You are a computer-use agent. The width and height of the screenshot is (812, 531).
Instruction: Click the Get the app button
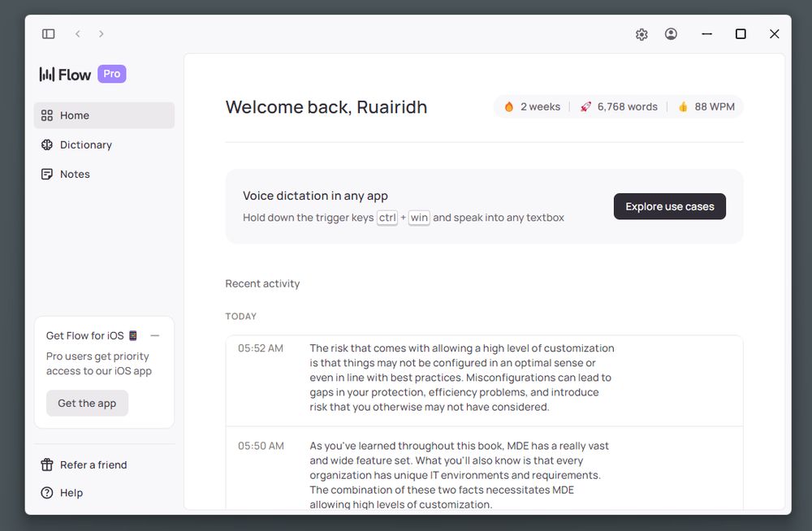tap(87, 403)
